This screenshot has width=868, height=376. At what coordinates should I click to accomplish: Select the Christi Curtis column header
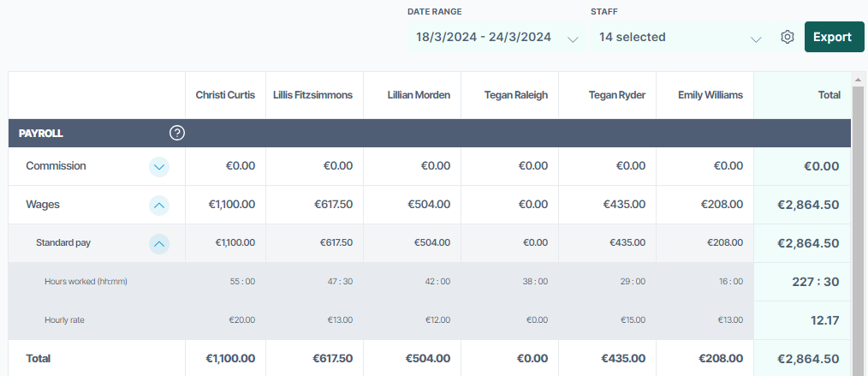[225, 95]
